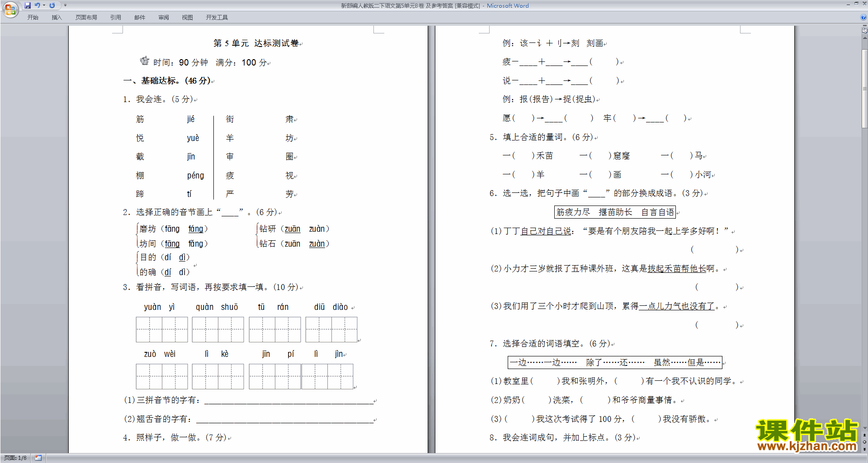Click the vertical scrollbar up arrow
This screenshot has height=463, width=868.
(x=864, y=38)
